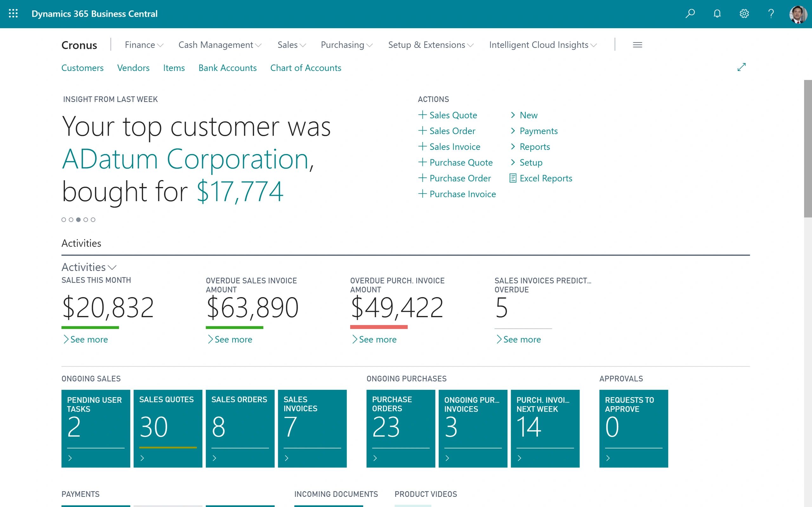Open the hamburger more-menu icon
The image size is (812, 507).
pyautogui.click(x=637, y=45)
